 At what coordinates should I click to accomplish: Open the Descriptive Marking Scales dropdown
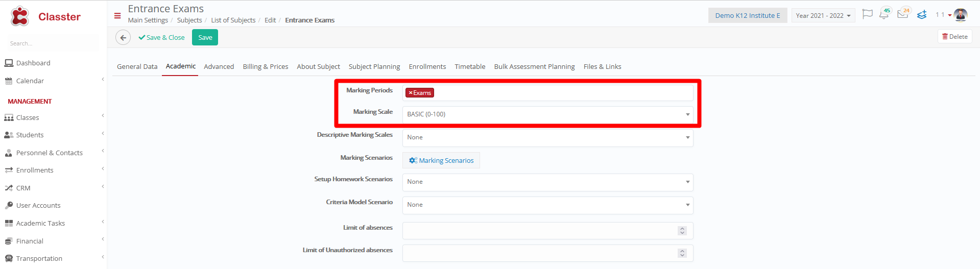click(x=547, y=137)
